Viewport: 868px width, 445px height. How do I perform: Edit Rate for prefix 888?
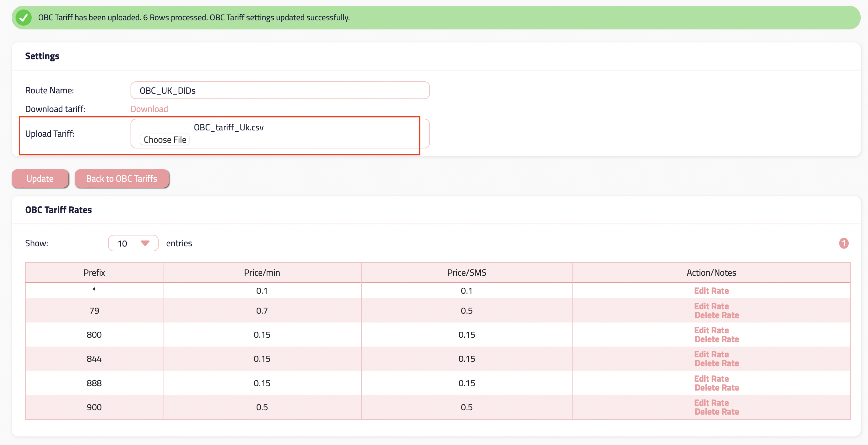pyautogui.click(x=711, y=379)
